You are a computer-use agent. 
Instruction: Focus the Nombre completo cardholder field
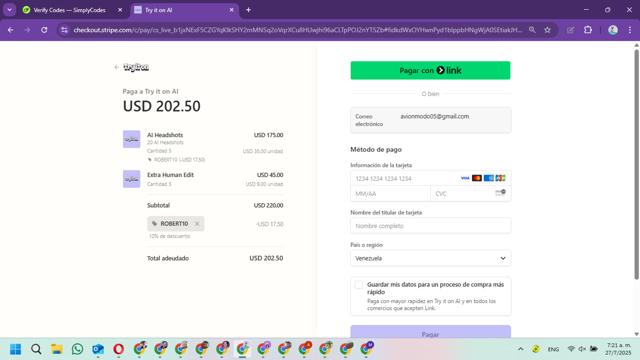click(430, 226)
